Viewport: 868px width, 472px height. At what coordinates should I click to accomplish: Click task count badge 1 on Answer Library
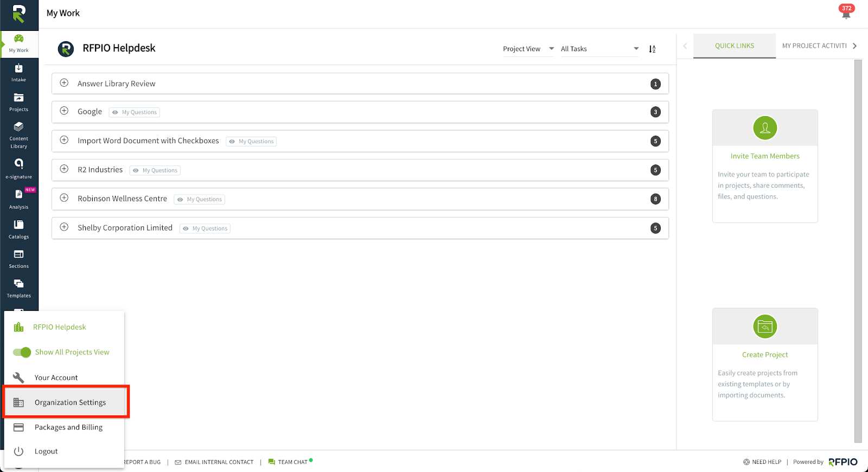(655, 84)
